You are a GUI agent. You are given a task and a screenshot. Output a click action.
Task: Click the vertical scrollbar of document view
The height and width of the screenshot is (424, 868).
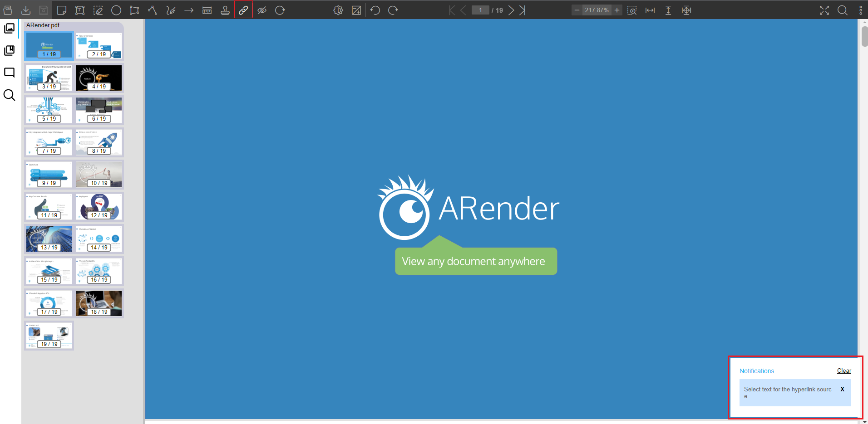(864, 36)
